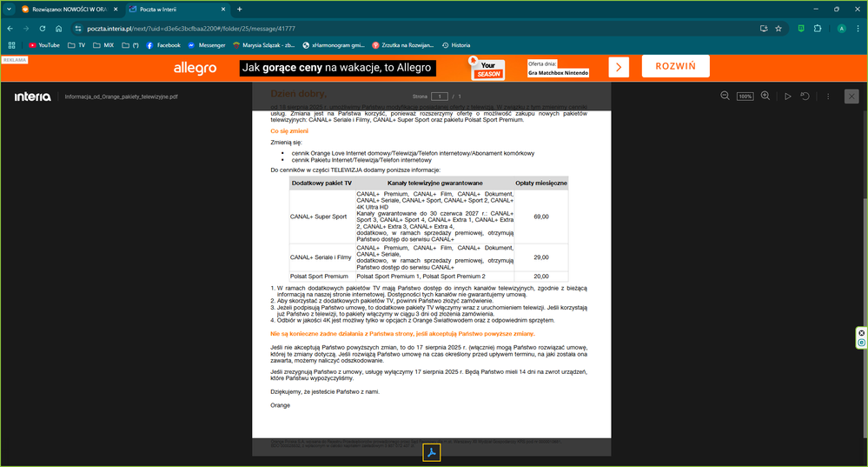Click the 69,00 price cell

540,217
